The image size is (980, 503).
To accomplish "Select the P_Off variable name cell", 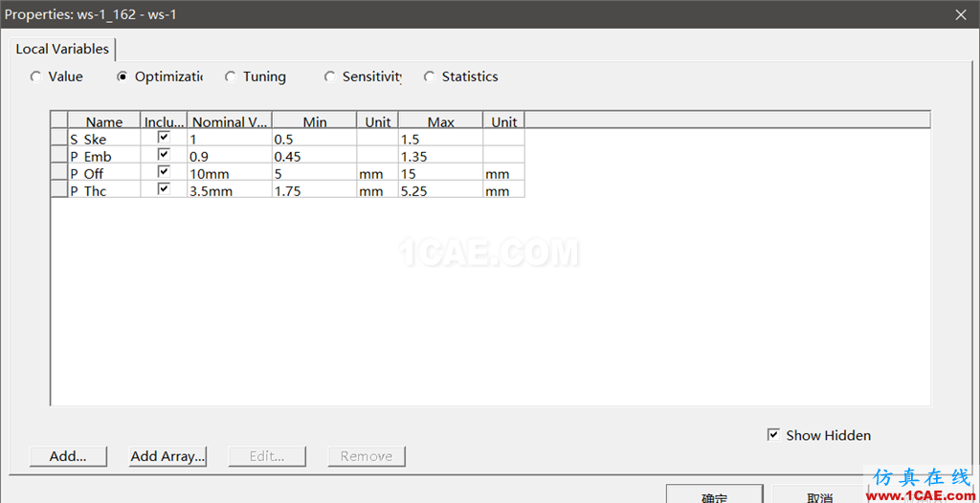I will coord(103,172).
